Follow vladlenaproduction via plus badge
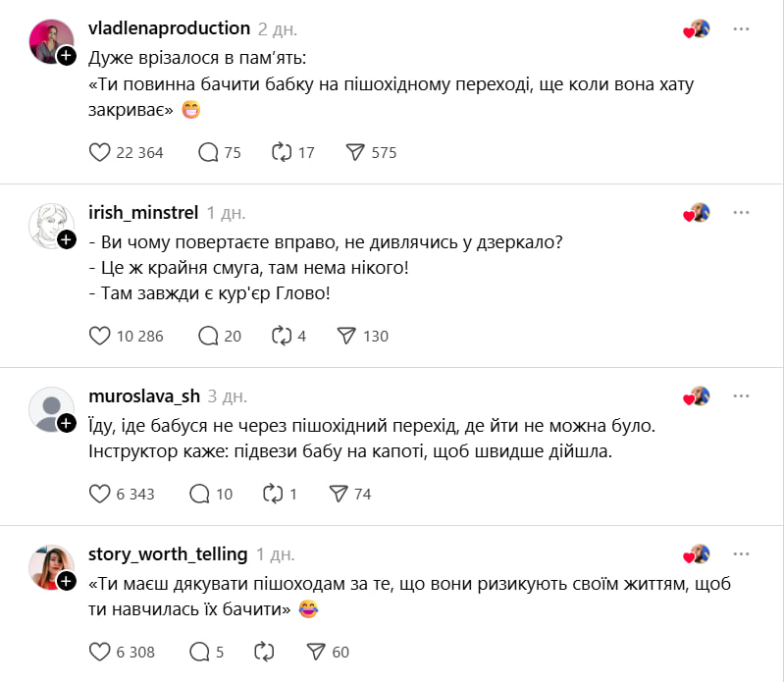 click(x=67, y=56)
